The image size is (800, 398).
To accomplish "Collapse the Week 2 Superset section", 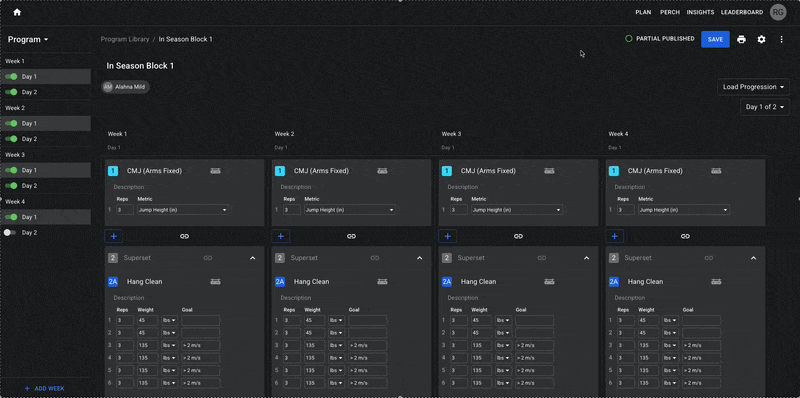I will [419, 258].
